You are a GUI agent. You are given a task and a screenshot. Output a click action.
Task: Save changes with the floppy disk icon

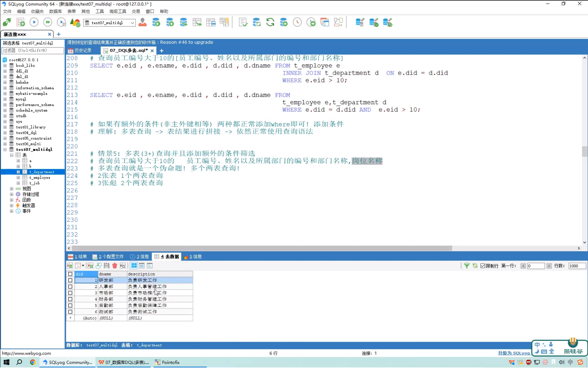(107, 266)
